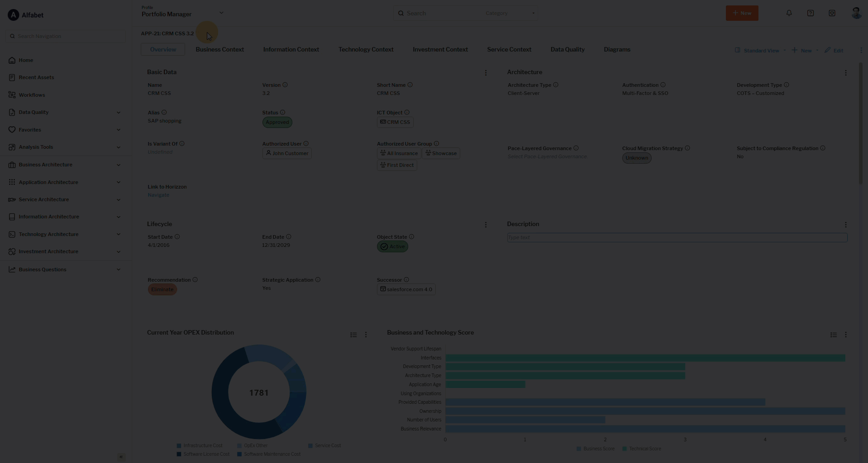Click the orange New button
This screenshot has width=868, height=463.
(742, 13)
